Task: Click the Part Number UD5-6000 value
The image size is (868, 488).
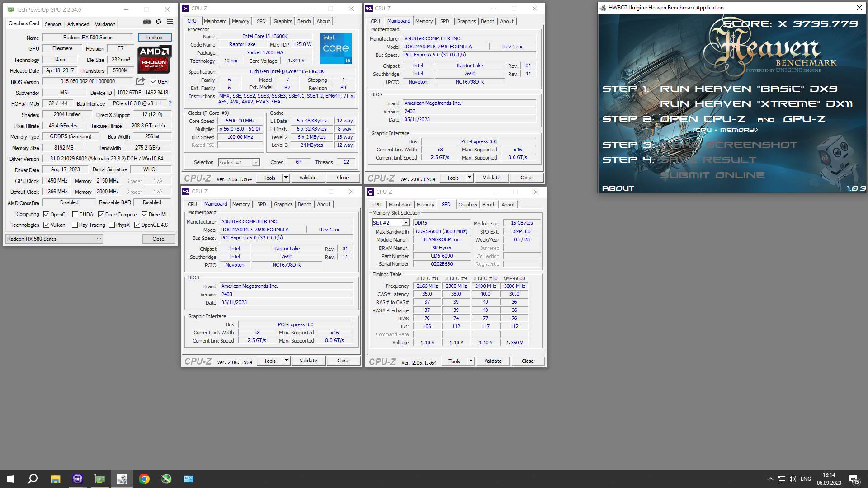Action: (x=442, y=256)
